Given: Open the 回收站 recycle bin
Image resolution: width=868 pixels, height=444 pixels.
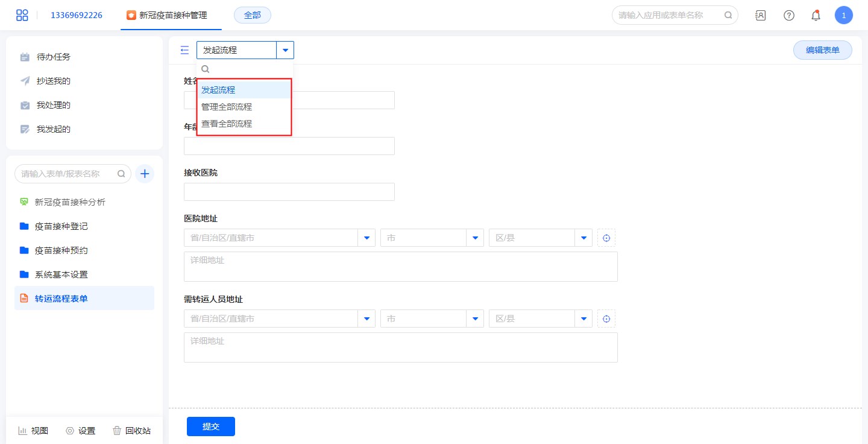Looking at the screenshot, I should click(x=132, y=431).
